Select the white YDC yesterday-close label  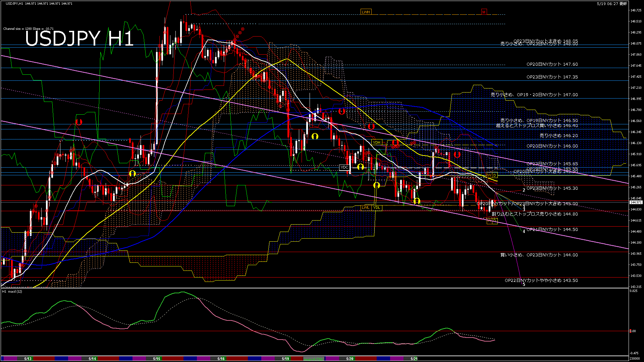click(x=344, y=167)
